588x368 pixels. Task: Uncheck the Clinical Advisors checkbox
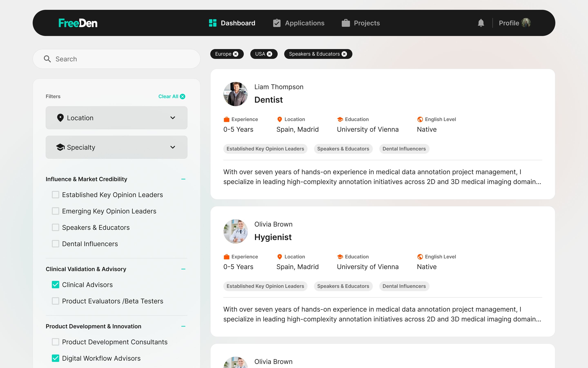pyautogui.click(x=55, y=285)
